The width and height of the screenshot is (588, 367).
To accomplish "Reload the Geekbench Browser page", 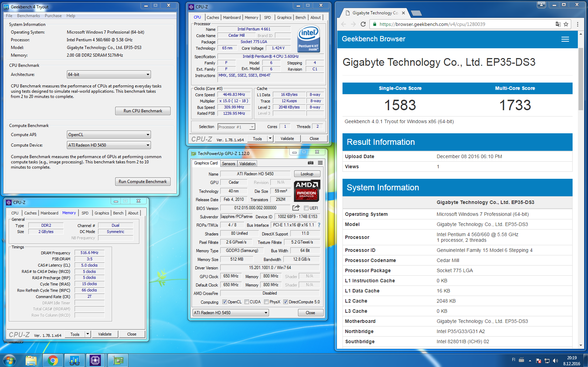I will 363,24.
